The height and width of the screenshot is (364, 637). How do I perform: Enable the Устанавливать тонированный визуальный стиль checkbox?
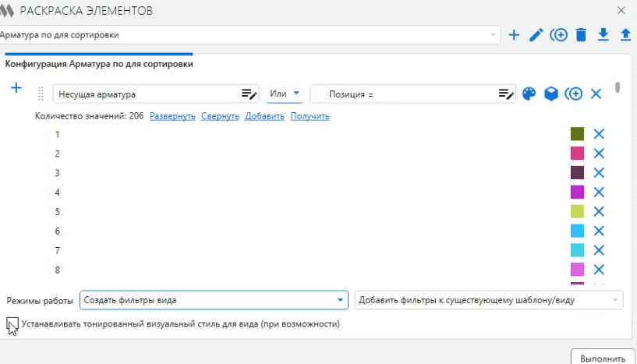12,323
